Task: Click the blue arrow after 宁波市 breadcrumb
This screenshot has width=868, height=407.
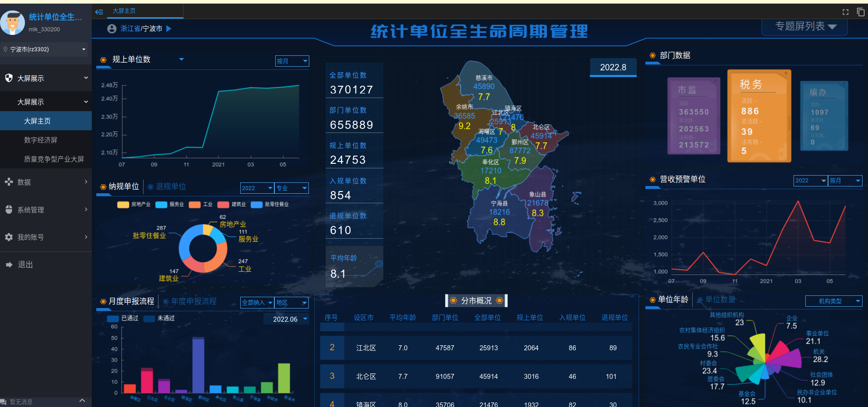Action: click(169, 29)
